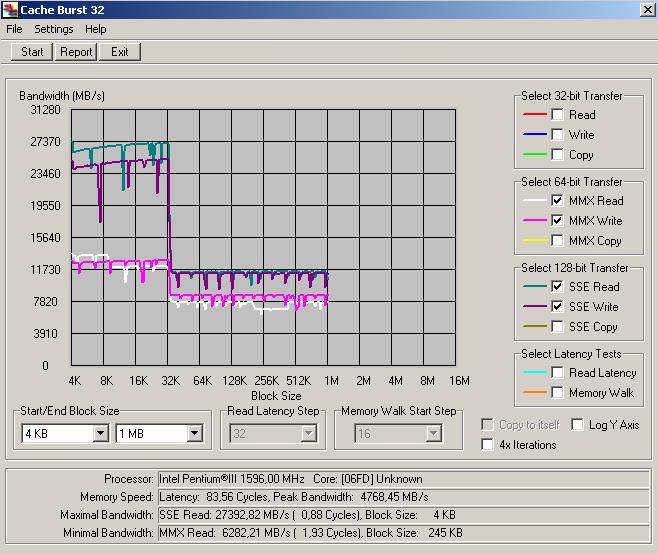Click the 11730 y-axis label
The height and width of the screenshot is (554, 658).
click(45, 269)
